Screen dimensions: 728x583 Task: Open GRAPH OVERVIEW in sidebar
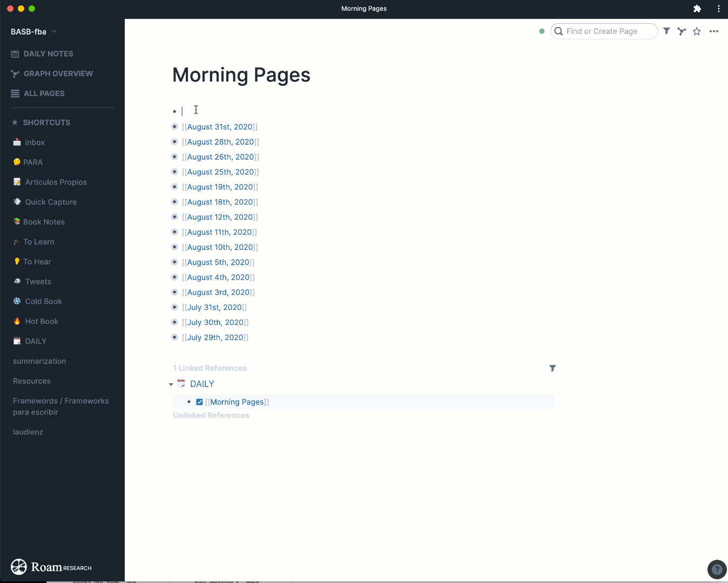tap(58, 73)
